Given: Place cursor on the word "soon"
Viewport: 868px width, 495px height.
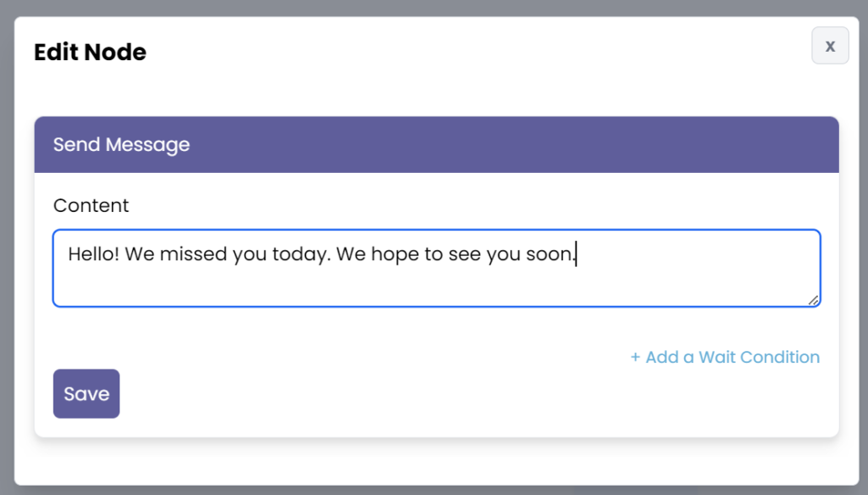Looking at the screenshot, I should pyautogui.click(x=549, y=253).
